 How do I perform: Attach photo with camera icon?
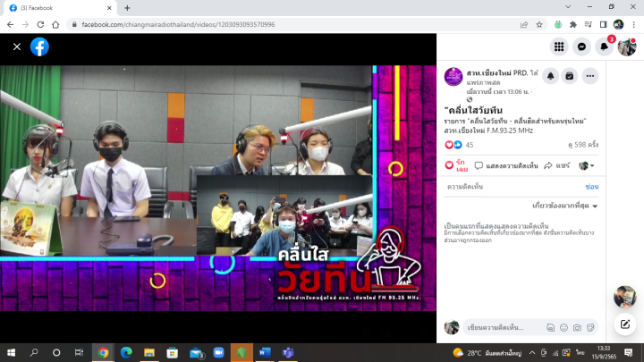click(x=577, y=327)
